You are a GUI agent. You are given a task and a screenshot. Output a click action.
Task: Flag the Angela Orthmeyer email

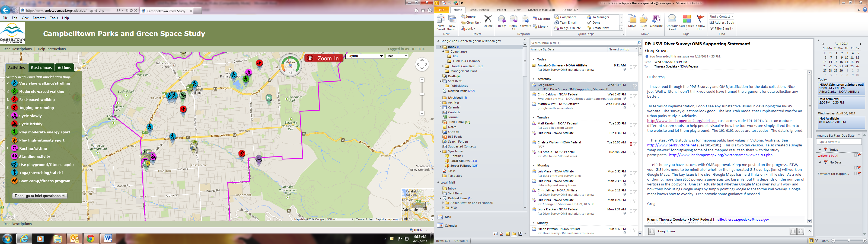coord(635,67)
